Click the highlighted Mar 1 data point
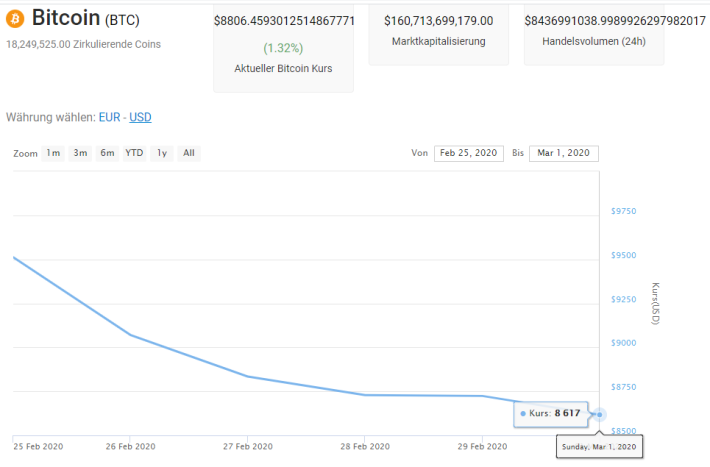Image resolution: width=710 pixels, height=467 pixels. coord(600,414)
